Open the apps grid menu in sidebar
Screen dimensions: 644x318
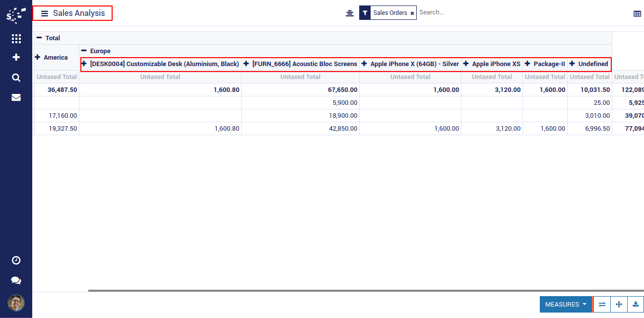click(16, 39)
